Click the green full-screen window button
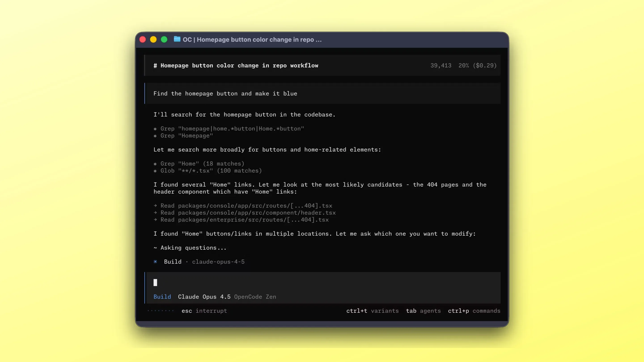 click(164, 40)
